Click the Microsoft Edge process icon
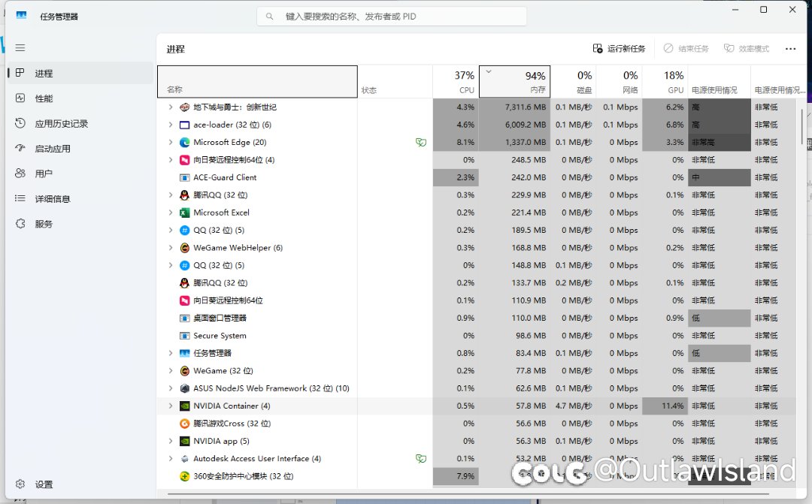Viewport: 812px width, 504px height. [184, 142]
